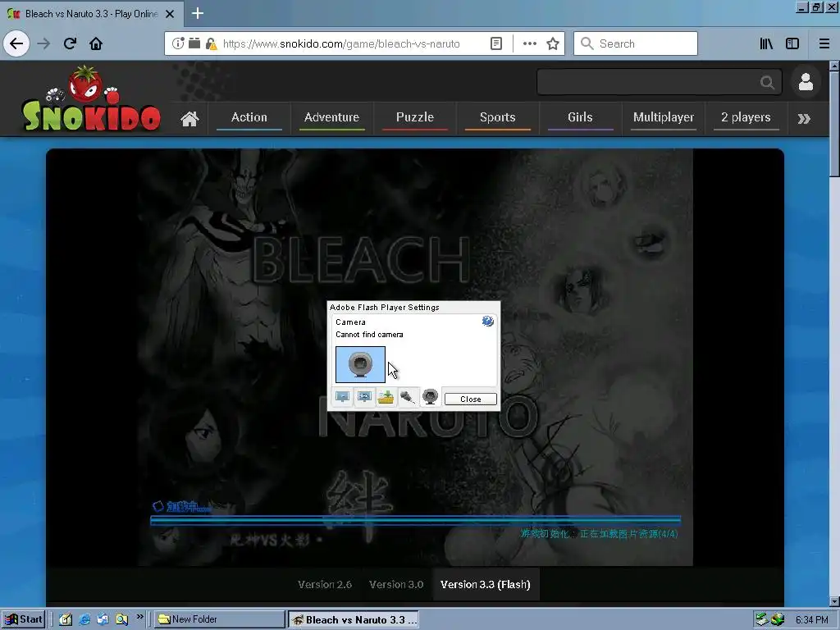Click the clock showing 6:34 PM

coord(811,620)
